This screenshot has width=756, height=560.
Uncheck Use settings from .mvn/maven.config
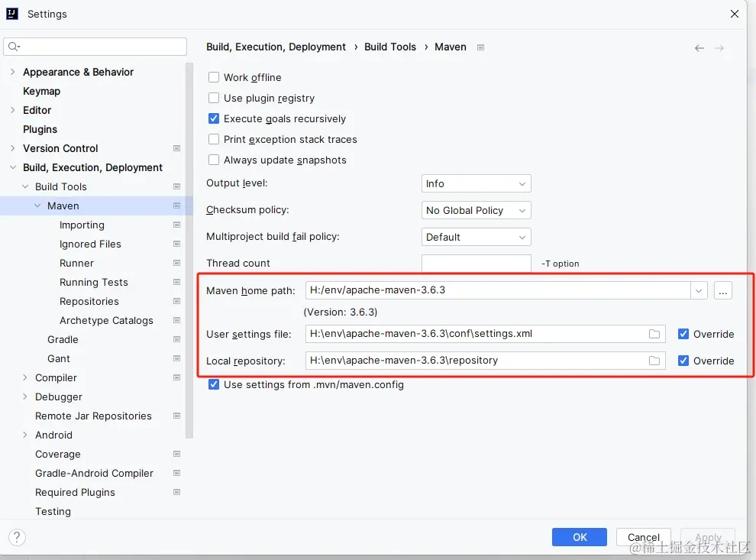click(x=214, y=384)
